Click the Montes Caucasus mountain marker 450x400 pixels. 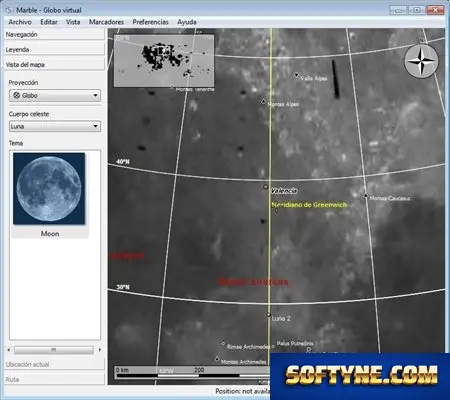[366, 195]
